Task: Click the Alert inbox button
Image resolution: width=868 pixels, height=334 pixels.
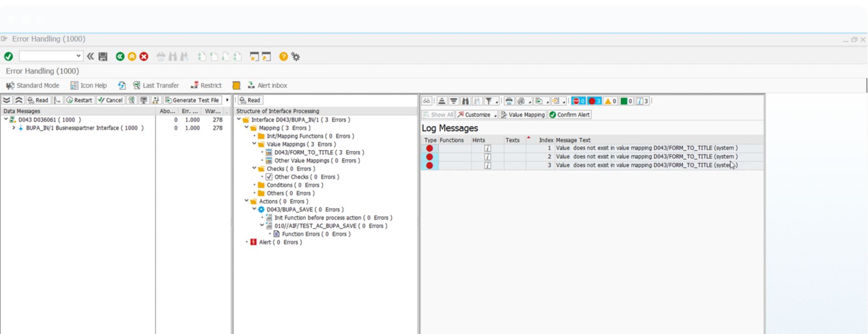Action: click(x=267, y=85)
